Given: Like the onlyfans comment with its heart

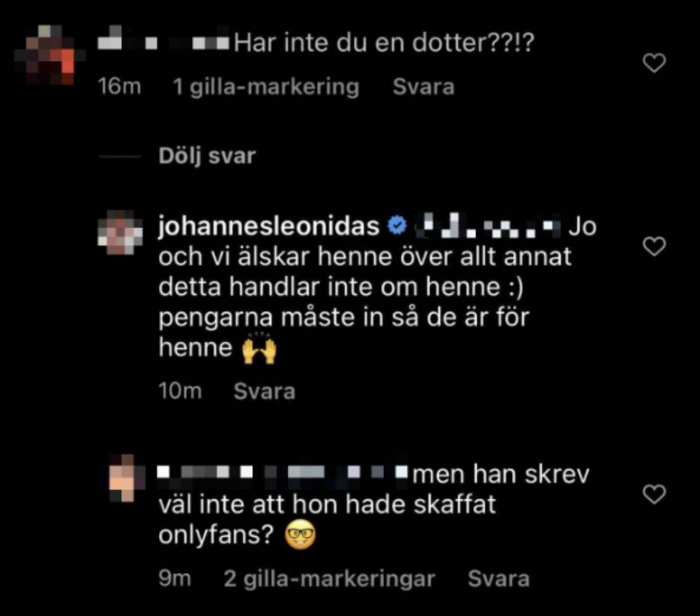Looking at the screenshot, I should [655, 494].
